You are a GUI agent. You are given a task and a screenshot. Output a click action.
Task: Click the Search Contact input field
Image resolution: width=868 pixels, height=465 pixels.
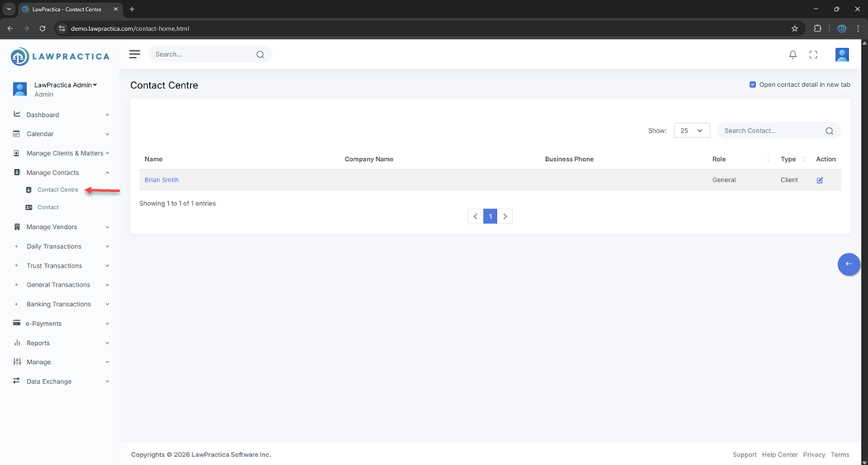770,131
